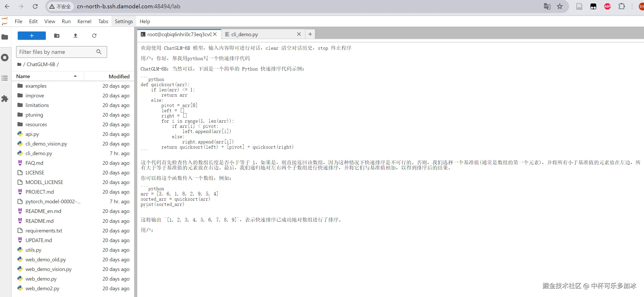
Task: Add a new launcher tab with plus
Action: [x=310, y=34]
